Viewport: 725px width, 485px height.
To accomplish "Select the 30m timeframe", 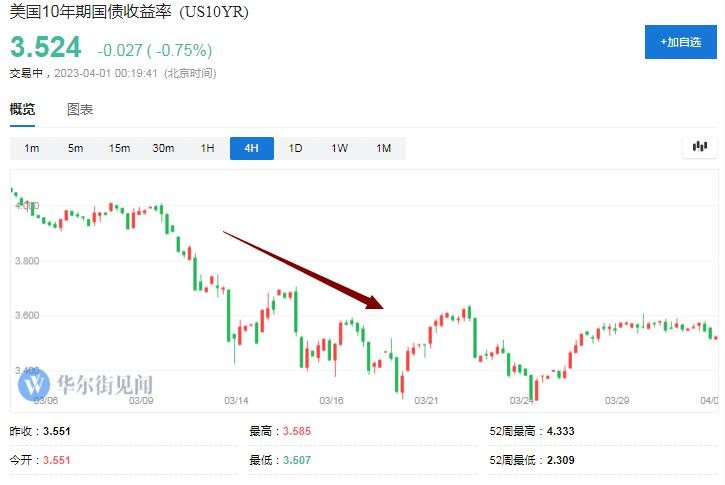I will coord(164,148).
